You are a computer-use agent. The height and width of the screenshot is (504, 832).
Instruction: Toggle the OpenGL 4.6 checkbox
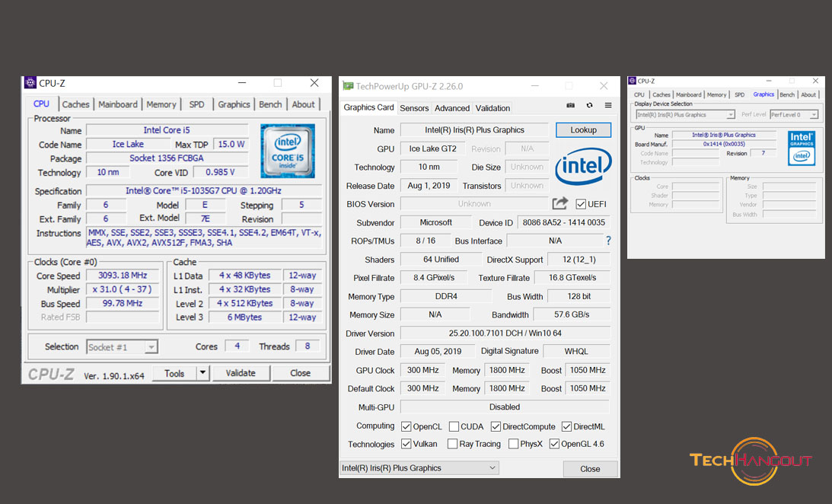(x=554, y=444)
